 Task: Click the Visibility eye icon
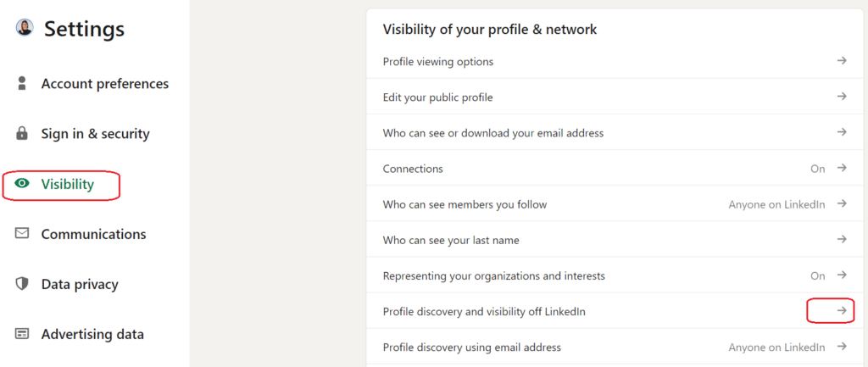22,184
